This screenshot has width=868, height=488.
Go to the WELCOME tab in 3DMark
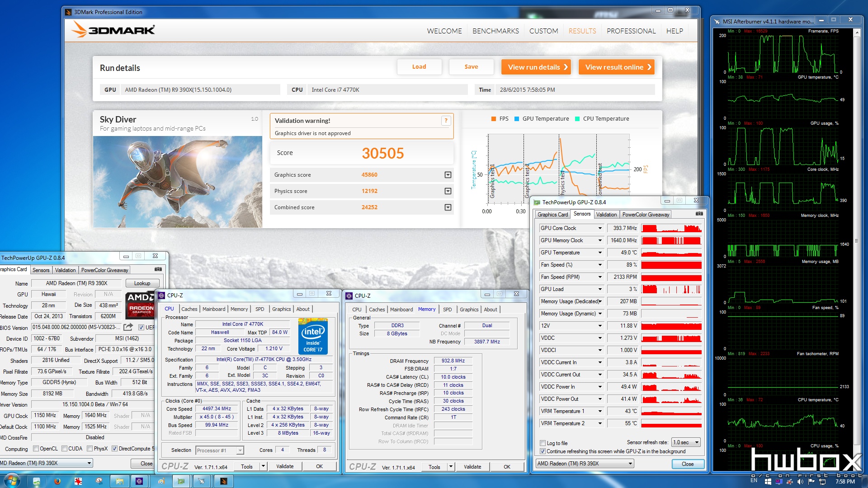(444, 31)
